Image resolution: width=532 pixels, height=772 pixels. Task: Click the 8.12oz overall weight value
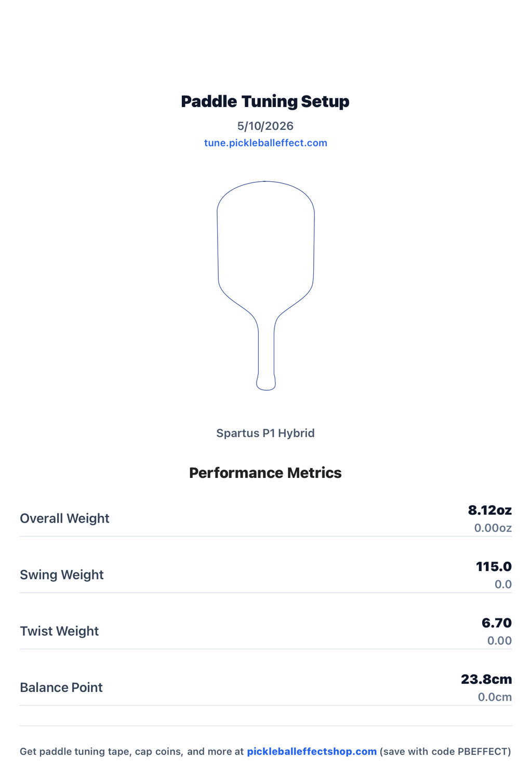pyautogui.click(x=490, y=510)
